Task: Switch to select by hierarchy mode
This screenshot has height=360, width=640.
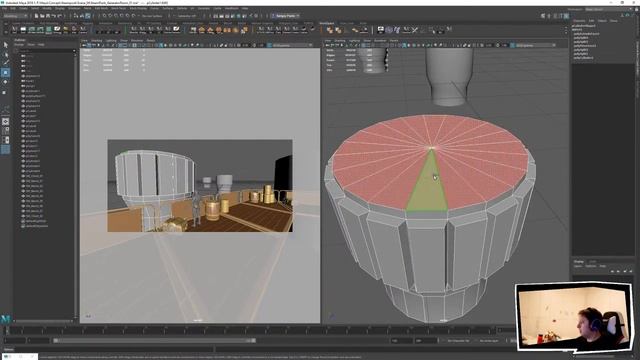Action: pos(76,16)
